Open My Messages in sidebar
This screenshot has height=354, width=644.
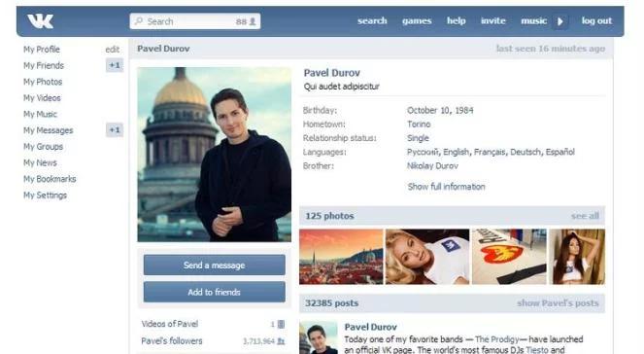pos(48,130)
